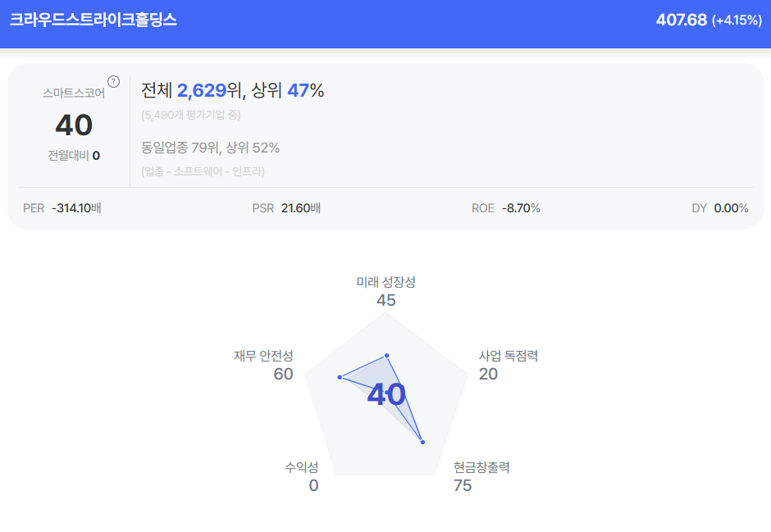Screen dimensions: 771x532
Task: Click the 407.68 stock price
Action: pos(681,20)
